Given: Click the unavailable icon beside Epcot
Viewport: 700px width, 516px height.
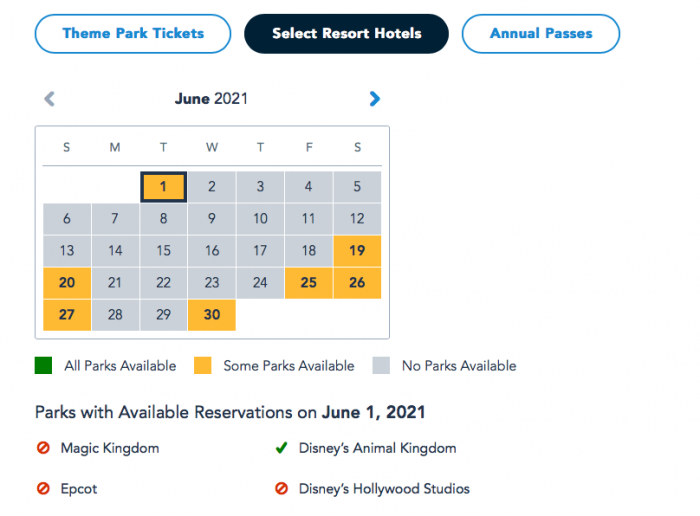Looking at the screenshot, I should click(43, 489).
